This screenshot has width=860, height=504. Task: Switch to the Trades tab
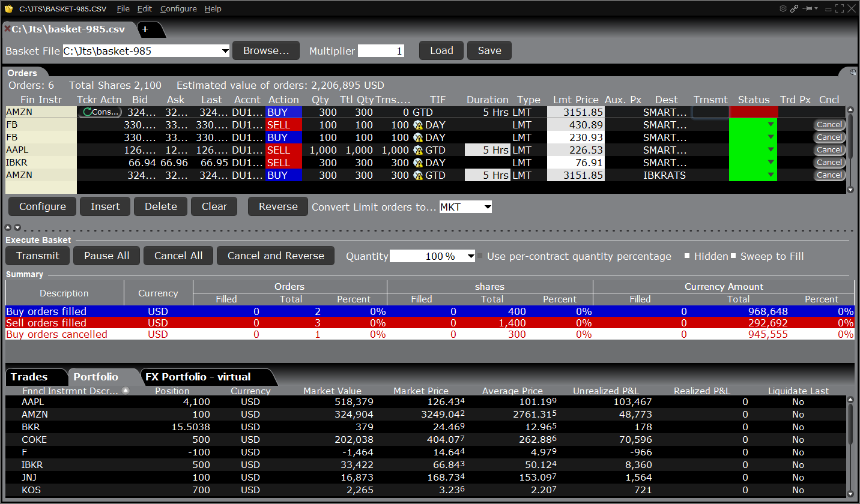click(x=29, y=377)
